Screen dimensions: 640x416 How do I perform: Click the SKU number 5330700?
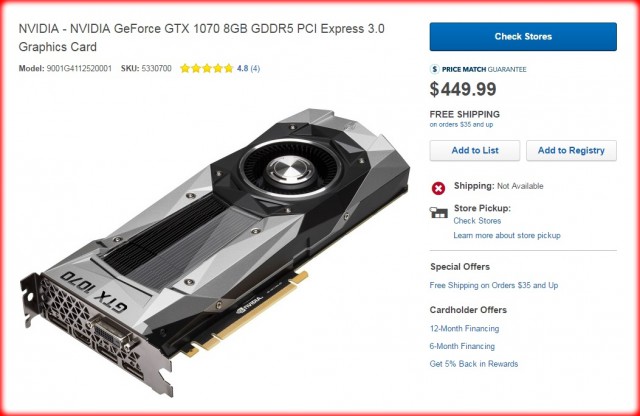[x=156, y=68]
